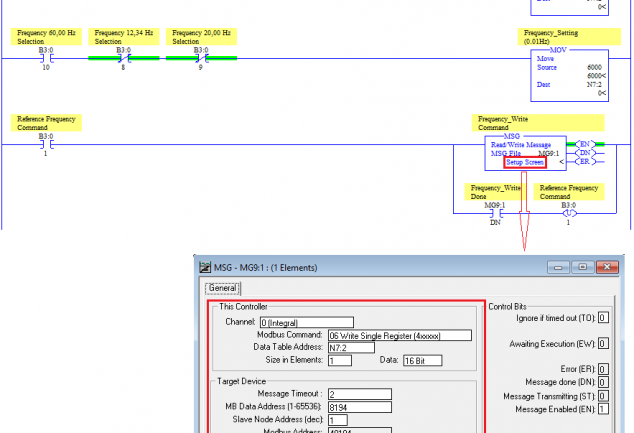
Task: Select the B3:0 bit 10 contact
Action: (x=46, y=59)
